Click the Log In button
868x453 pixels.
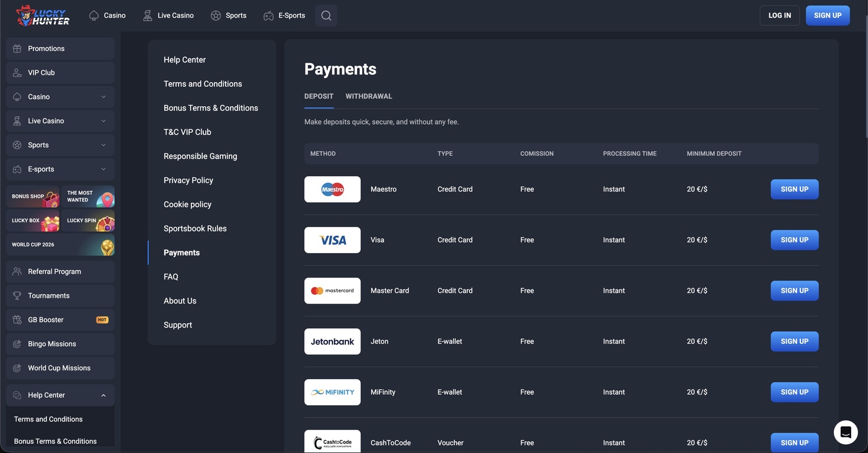tap(779, 16)
